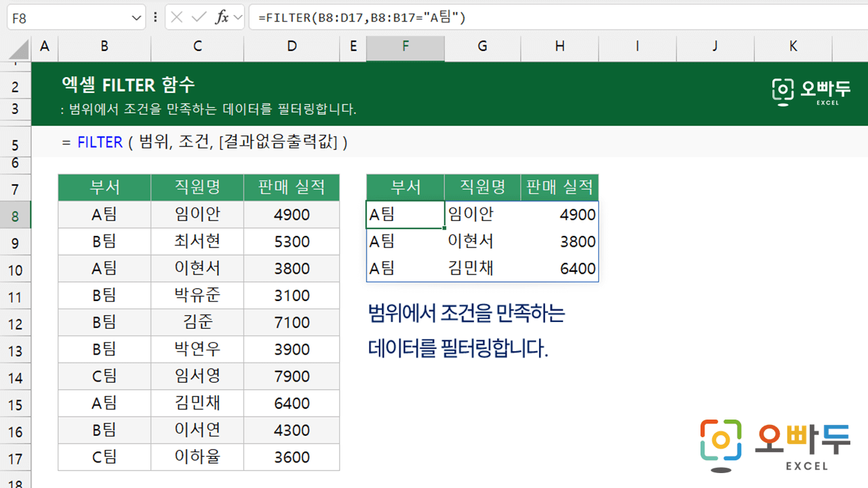Viewport: 868px width, 488px height.
Task: Select column E header
Action: (353, 46)
